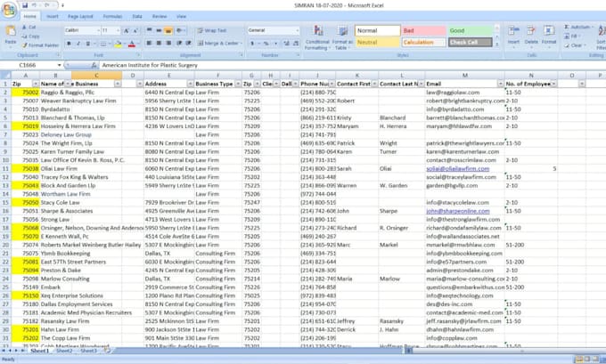Apply top vertical alignment
This screenshot has height=364, width=606.
(149, 30)
